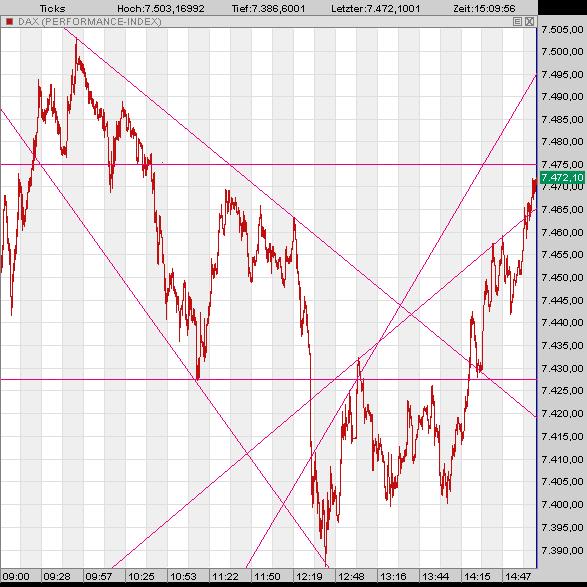Click the 14:47 time axis label
Screen dimensions: 587x587
pyautogui.click(x=518, y=577)
